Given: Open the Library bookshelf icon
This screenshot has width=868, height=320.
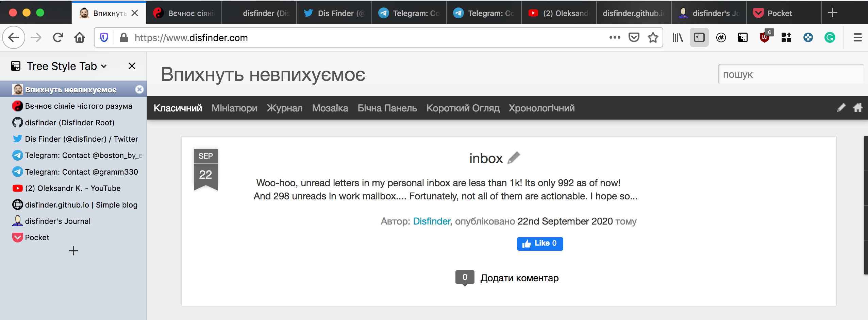Looking at the screenshot, I should tap(677, 37).
